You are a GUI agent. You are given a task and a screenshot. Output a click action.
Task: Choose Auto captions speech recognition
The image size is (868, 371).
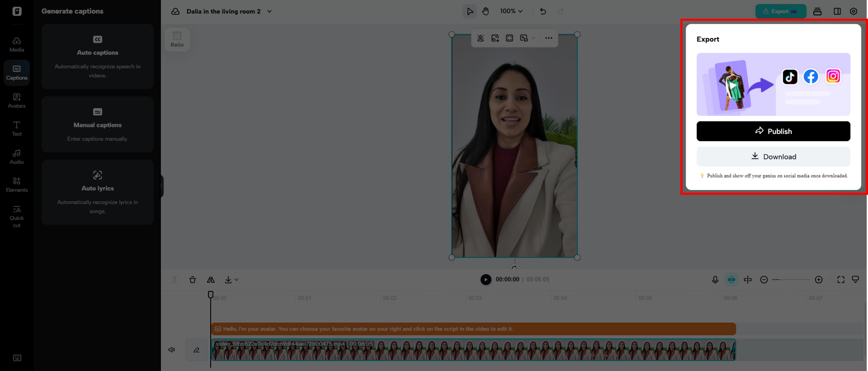[x=98, y=56]
